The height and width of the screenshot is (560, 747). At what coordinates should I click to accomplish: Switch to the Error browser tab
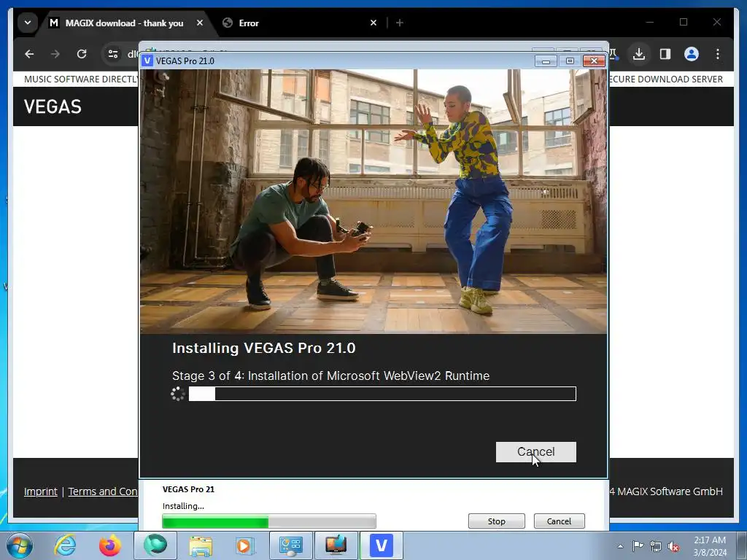pyautogui.click(x=248, y=23)
